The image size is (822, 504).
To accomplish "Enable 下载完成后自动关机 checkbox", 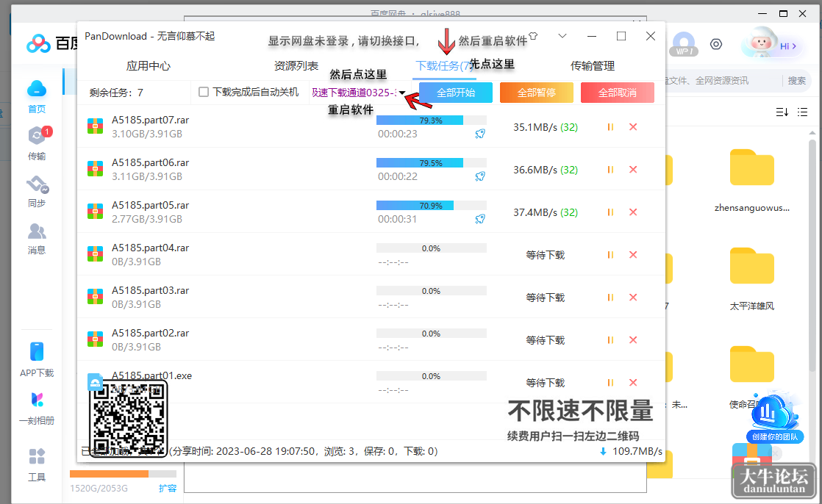I will pos(204,93).
